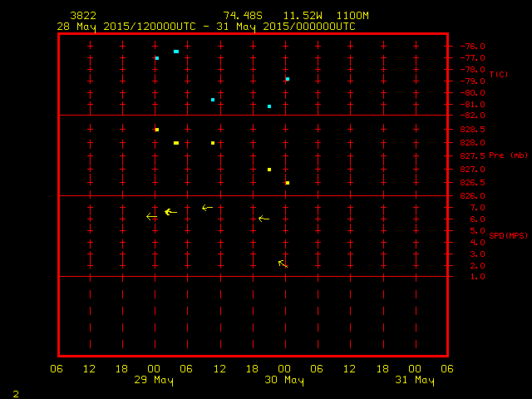Click the leftmost yellow wind arrow
This screenshot has width=532, height=399.
[151, 217]
